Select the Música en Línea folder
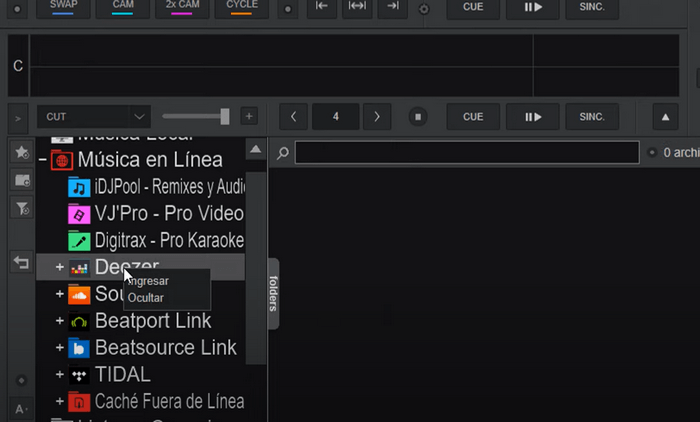 [x=150, y=160]
